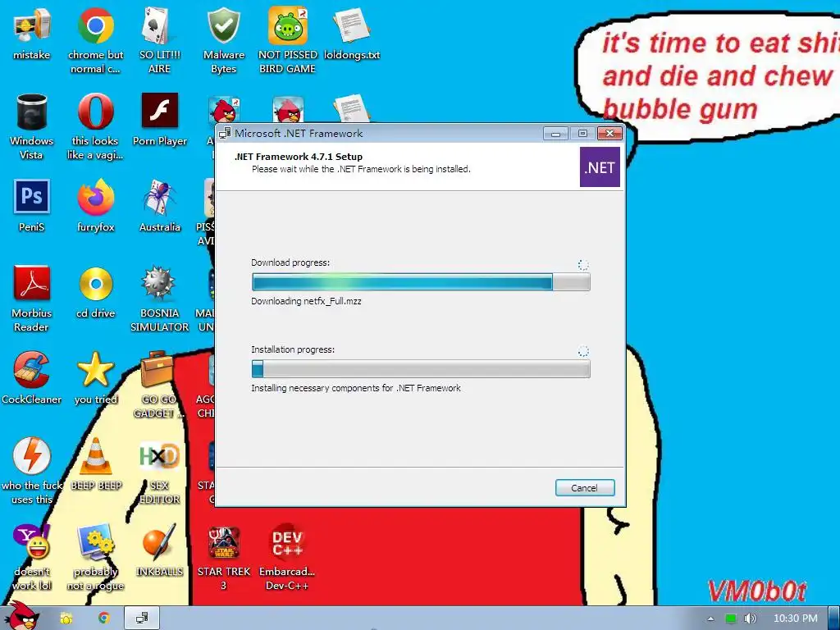Click the 10:30 PM taskbar clock
Screen dimensions: 840x630
pyautogui.click(x=795, y=619)
